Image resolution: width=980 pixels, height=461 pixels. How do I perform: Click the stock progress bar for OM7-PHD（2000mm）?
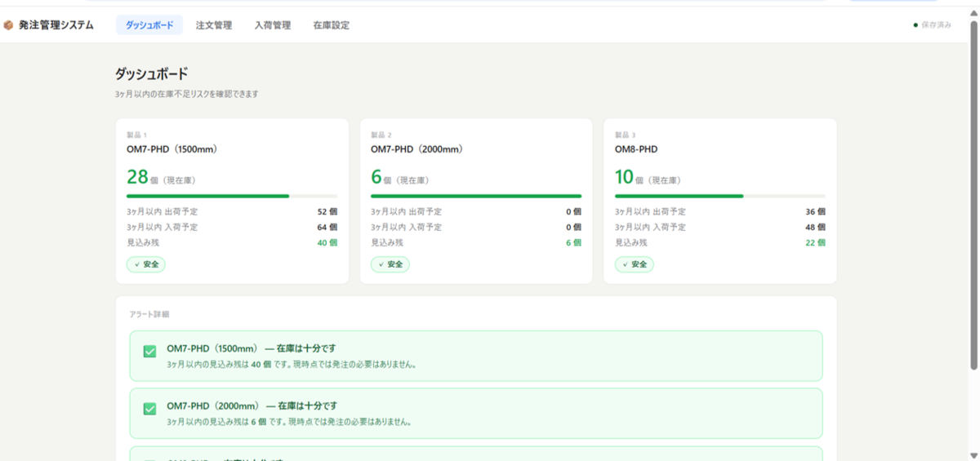(476, 196)
